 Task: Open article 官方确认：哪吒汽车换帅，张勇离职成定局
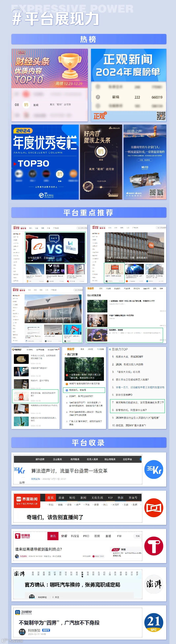pyautogui.click(x=72, y=585)
